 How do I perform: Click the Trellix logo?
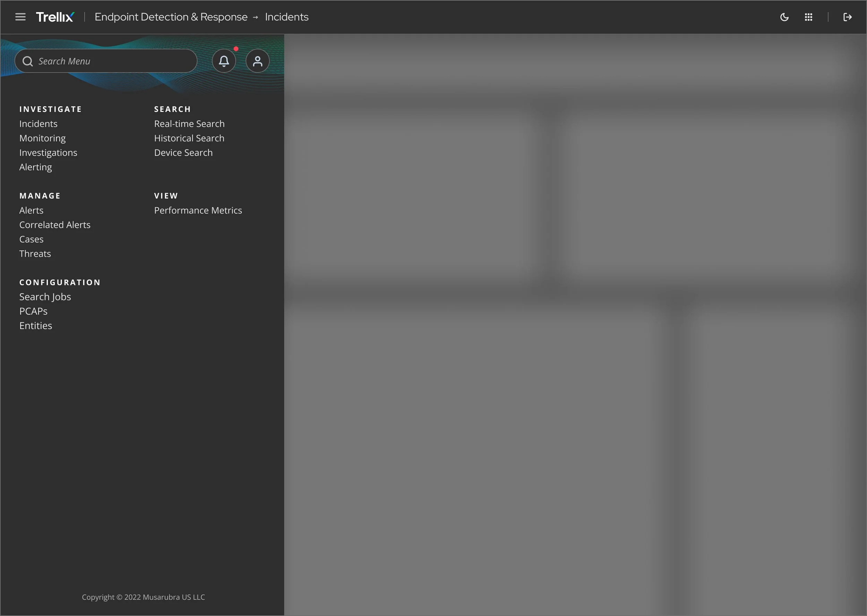click(x=55, y=16)
